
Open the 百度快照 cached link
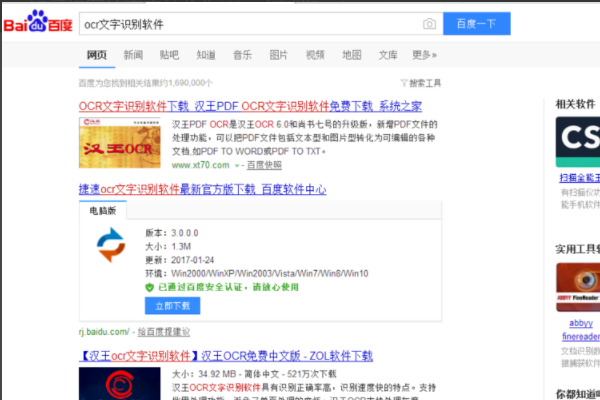click(264, 165)
